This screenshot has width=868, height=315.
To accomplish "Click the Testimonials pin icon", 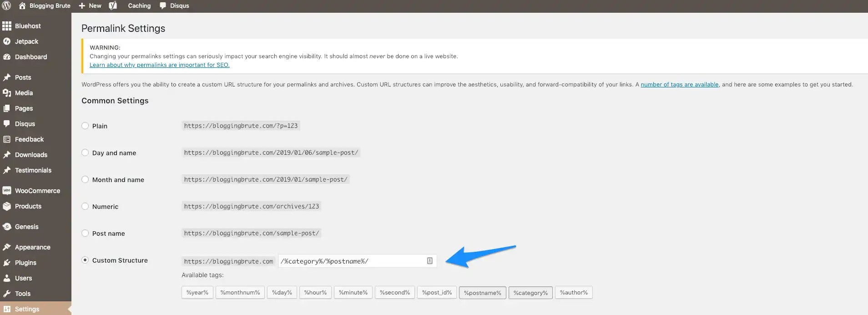I will (7, 170).
